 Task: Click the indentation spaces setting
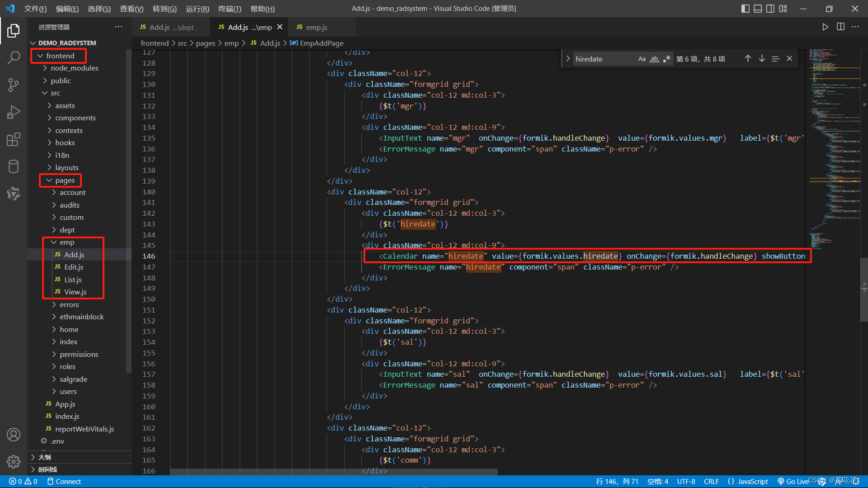[658, 482]
